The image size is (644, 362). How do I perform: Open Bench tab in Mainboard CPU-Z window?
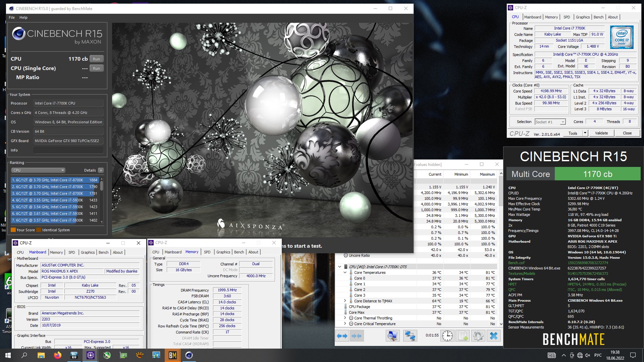coord(103,252)
